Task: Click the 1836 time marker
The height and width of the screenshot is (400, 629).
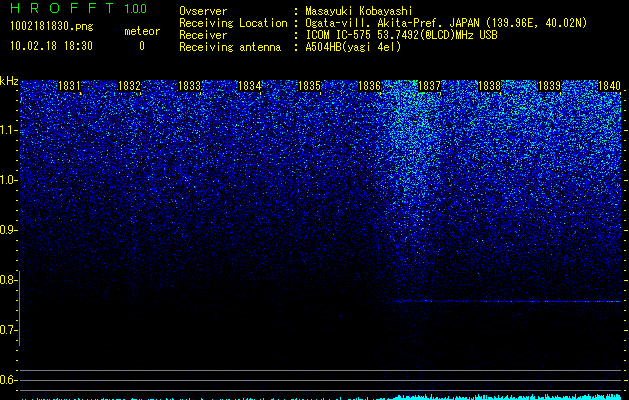Action: click(x=369, y=86)
